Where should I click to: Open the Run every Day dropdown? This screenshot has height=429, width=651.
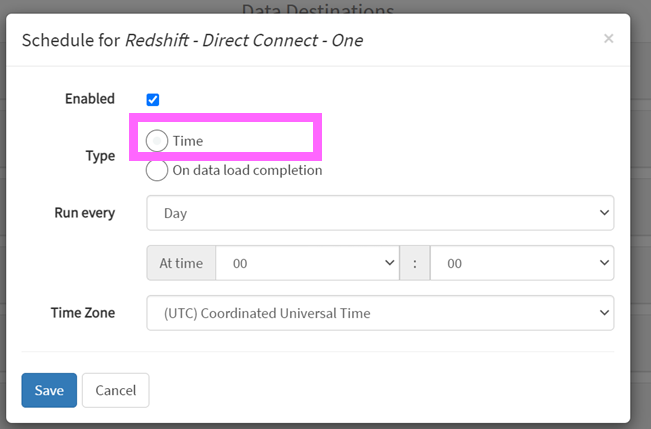pos(380,213)
